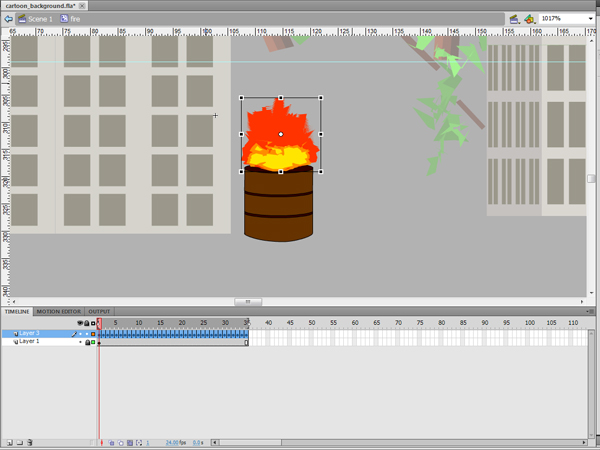600x450 pixels.
Task: Click the 0.0 s elapsed time value
Action: pyautogui.click(x=198, y=443)
